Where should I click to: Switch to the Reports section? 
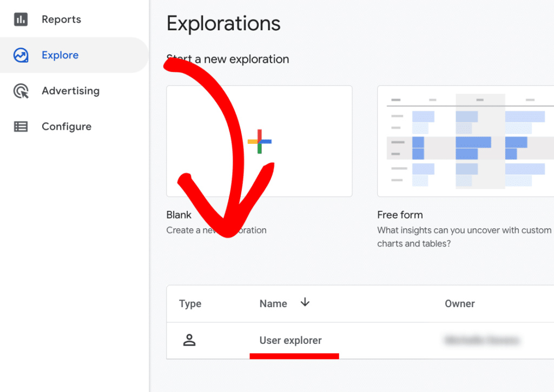coord(61,19)
